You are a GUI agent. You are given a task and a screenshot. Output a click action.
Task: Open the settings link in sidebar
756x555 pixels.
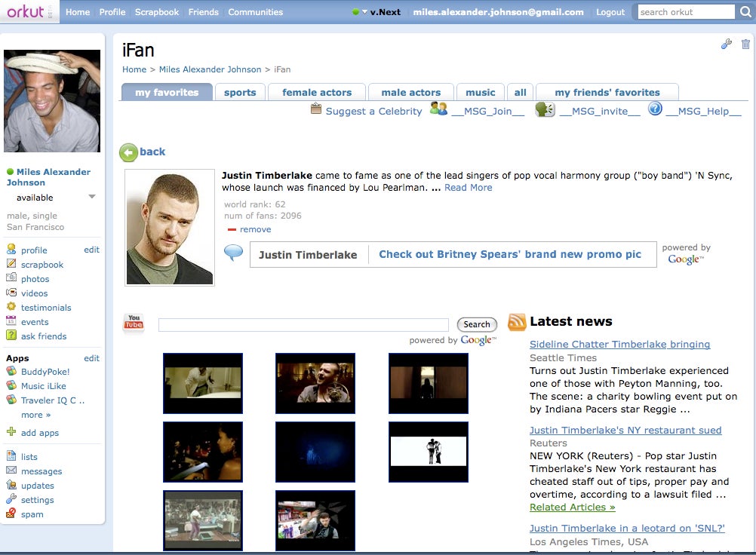click(x=37, y=500)
